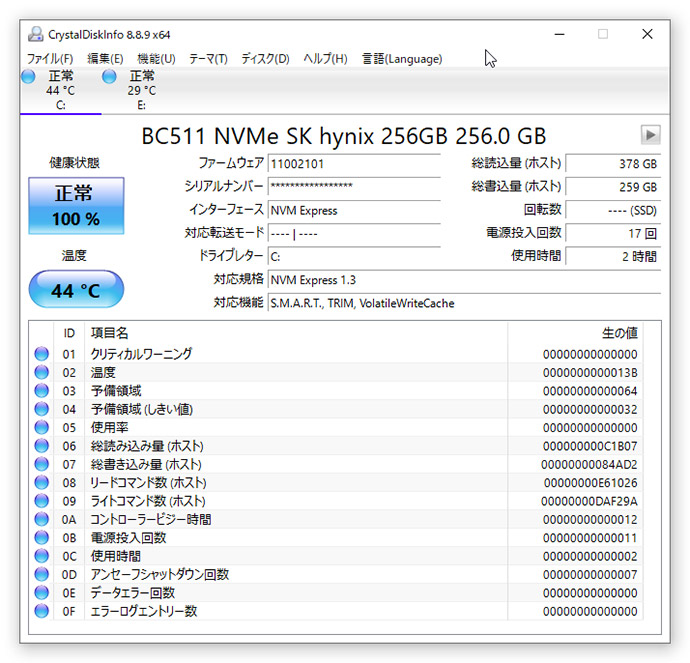
Task: Click the masked シリアルナンバー field
Action: (354, 187)
